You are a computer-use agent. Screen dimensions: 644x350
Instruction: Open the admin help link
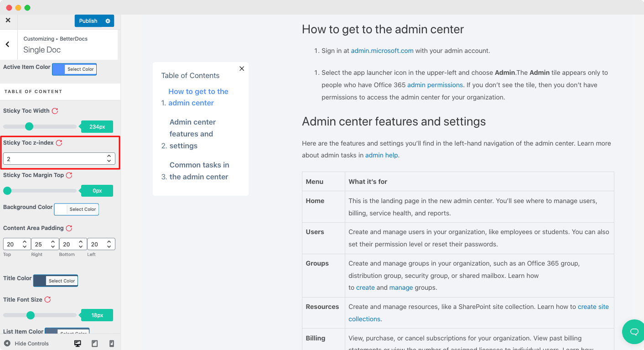click(382, 155)
